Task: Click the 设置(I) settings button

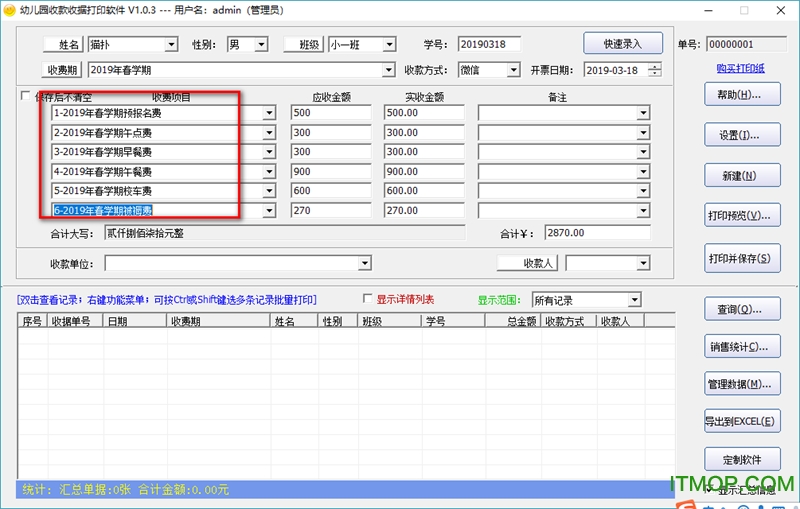Action: [742, 134]
